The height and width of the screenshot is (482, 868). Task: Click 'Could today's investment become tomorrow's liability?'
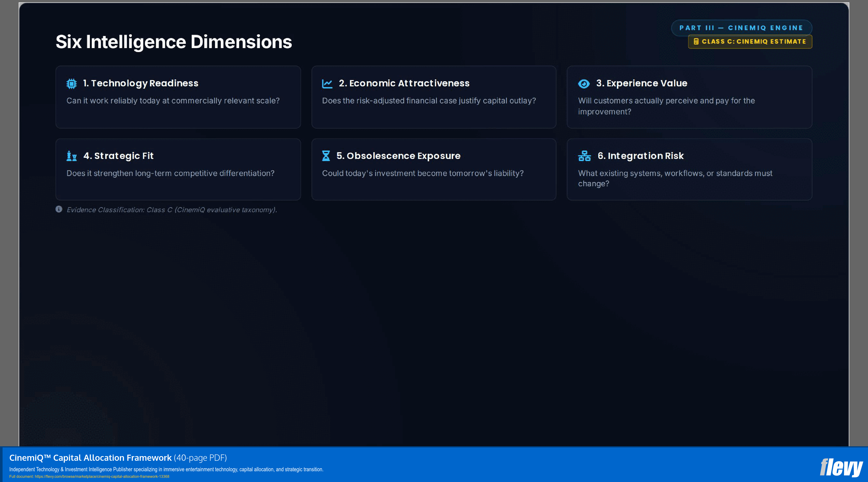click(x=423, y=173)
